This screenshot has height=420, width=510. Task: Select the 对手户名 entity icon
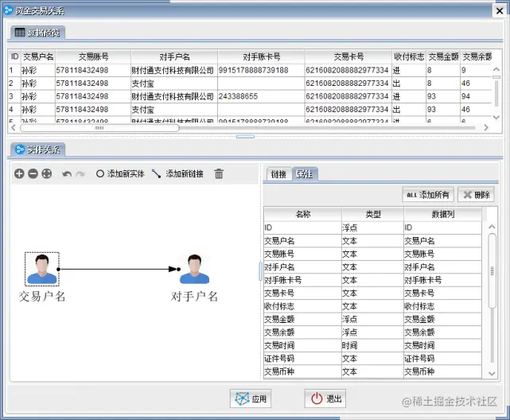[x=194, y=269]
